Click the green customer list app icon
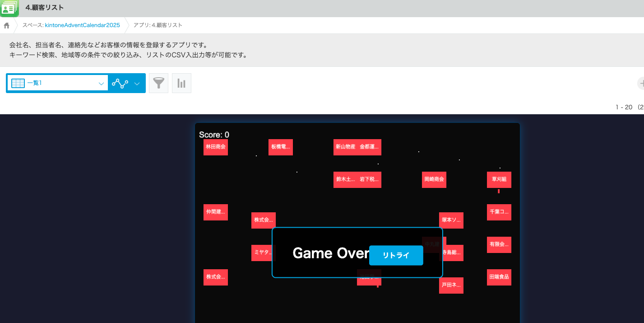Viewport: 644px width, 323px height. pyautogui.click(x=9, y=8)
